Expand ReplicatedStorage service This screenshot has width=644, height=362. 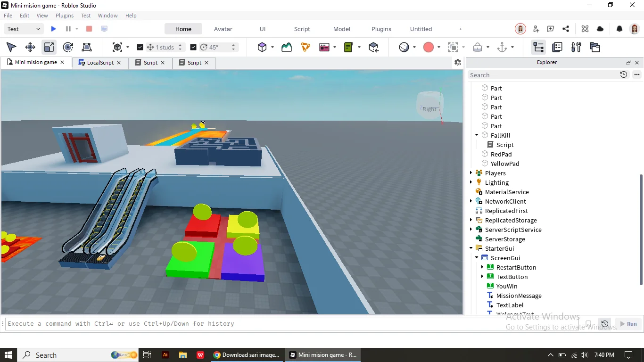471,220
